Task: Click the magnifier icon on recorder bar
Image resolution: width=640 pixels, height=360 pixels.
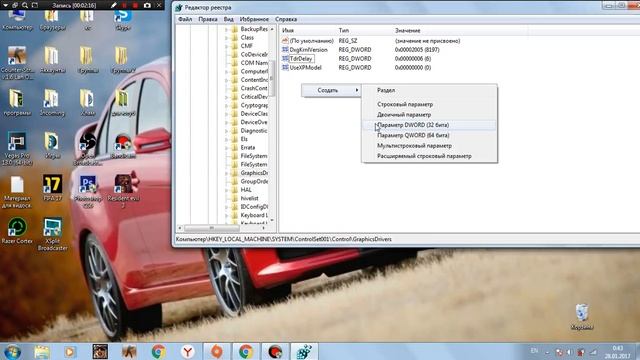Action: tap(25, 5)
